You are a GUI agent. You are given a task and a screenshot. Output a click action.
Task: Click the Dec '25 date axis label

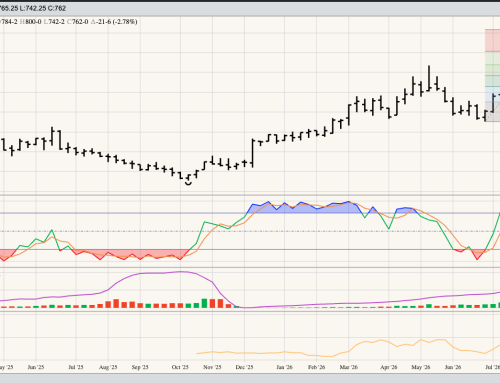point(244,367)
